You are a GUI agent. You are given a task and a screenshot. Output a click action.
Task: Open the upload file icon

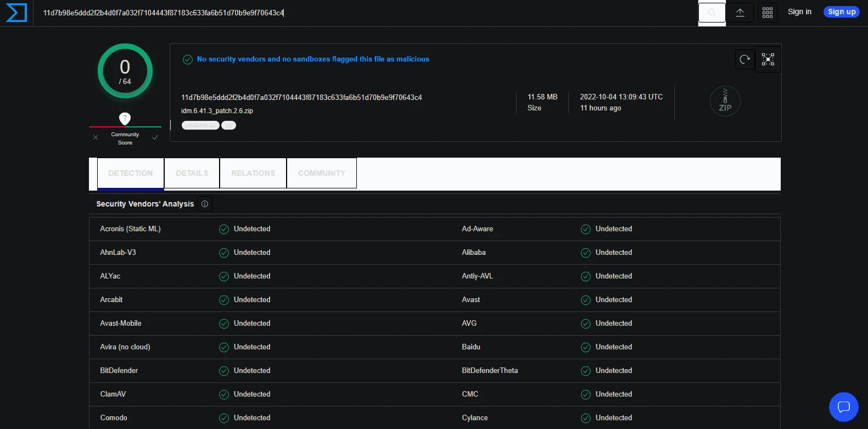(x=740, y=12)
